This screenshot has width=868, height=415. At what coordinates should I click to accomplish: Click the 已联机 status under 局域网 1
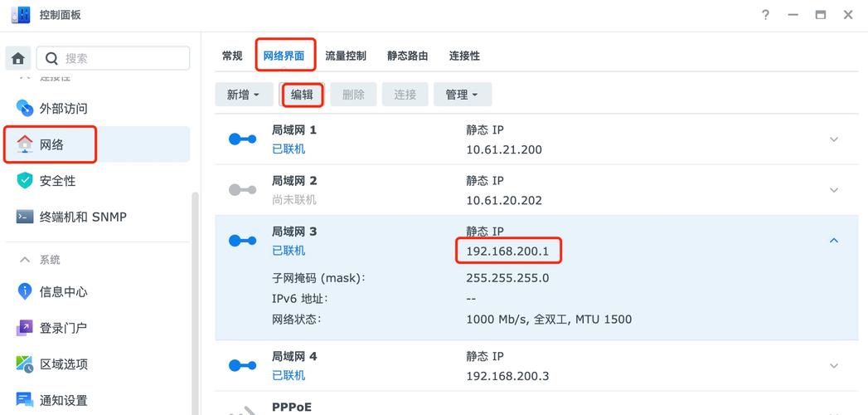[289, 149]
